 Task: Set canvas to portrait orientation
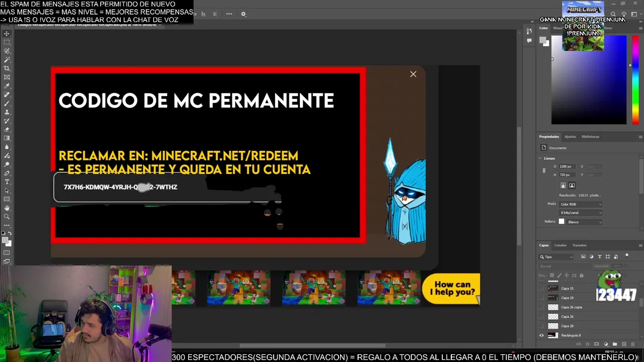click(x=563, y=186)
